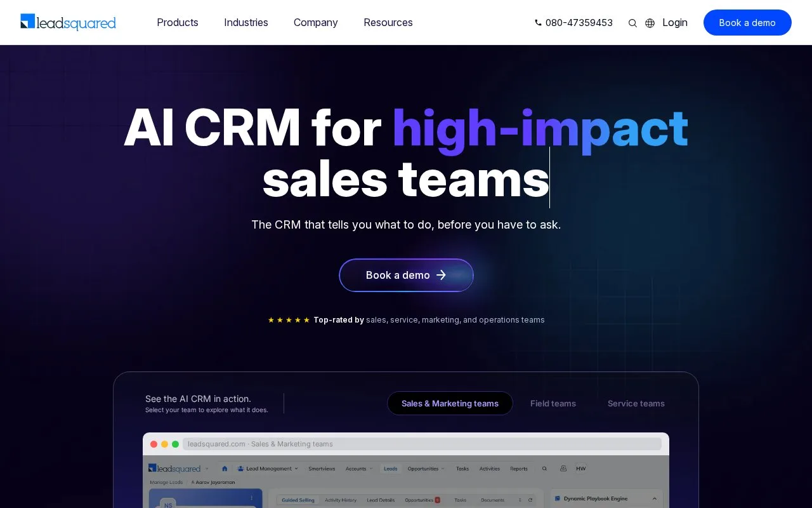Open the Guided Selling tab
The width and height of the screenshot is (812, 508).
(298, 500)
